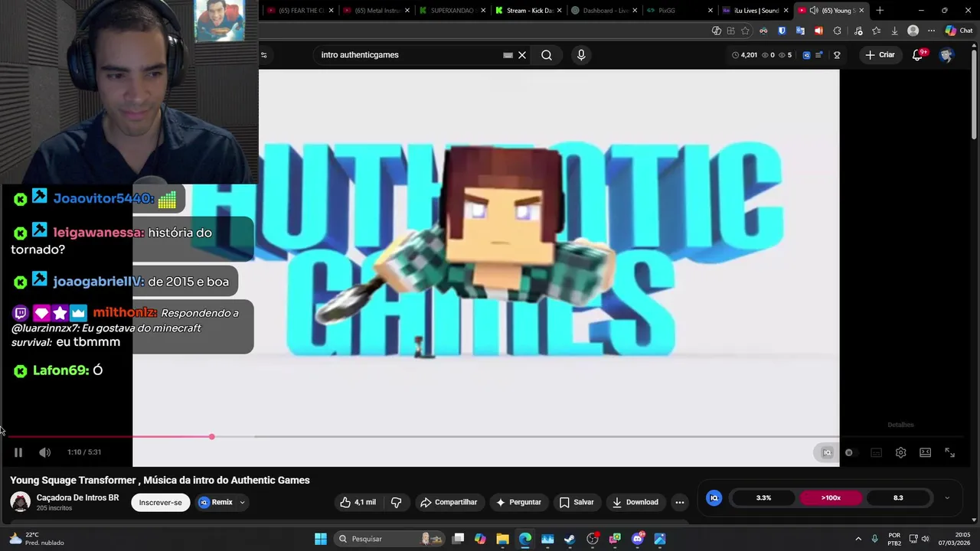Open Edge profile avatar
This screenshot has height=551, width=980.
pyautogui.click(x=913, y=31)
